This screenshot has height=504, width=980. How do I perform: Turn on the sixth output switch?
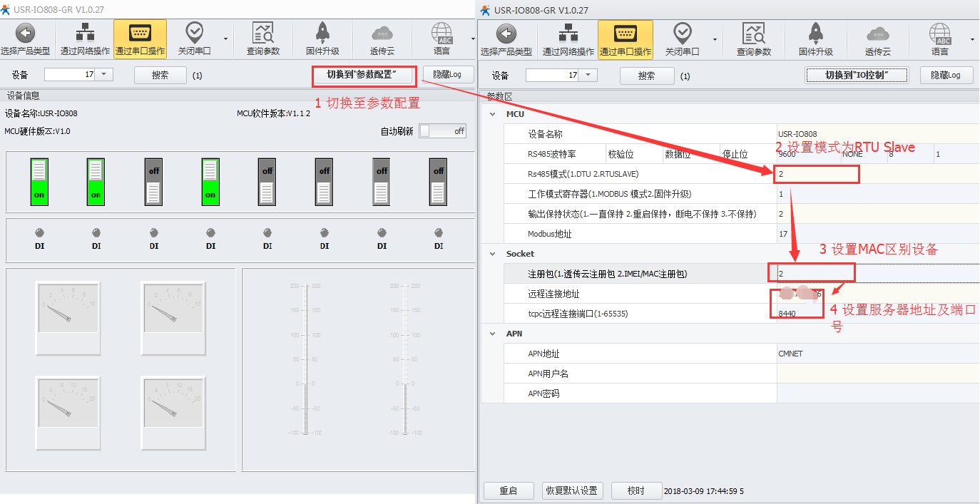pos(325,181)
